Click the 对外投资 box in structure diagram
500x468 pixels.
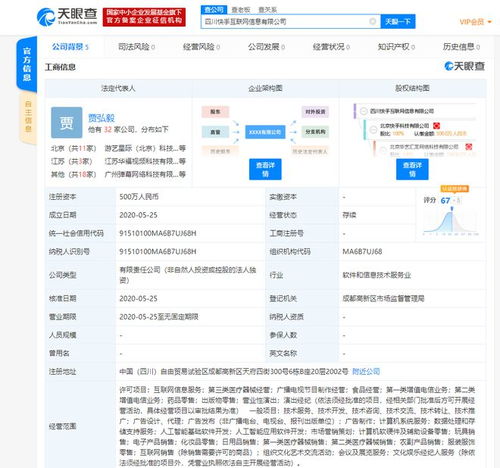click(x=315, y=112)
